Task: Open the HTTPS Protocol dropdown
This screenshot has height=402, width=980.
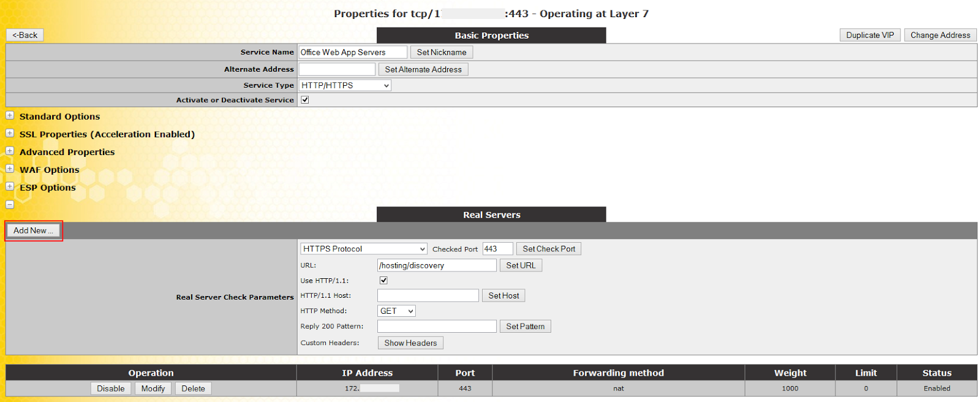Action: [x=363, y=249]
